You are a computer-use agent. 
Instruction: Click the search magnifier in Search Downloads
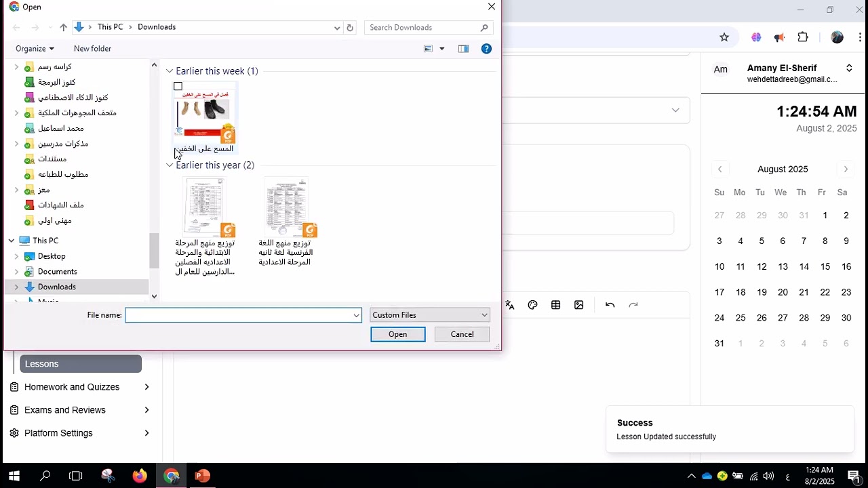pyautogui.click(x=484, y=28)
